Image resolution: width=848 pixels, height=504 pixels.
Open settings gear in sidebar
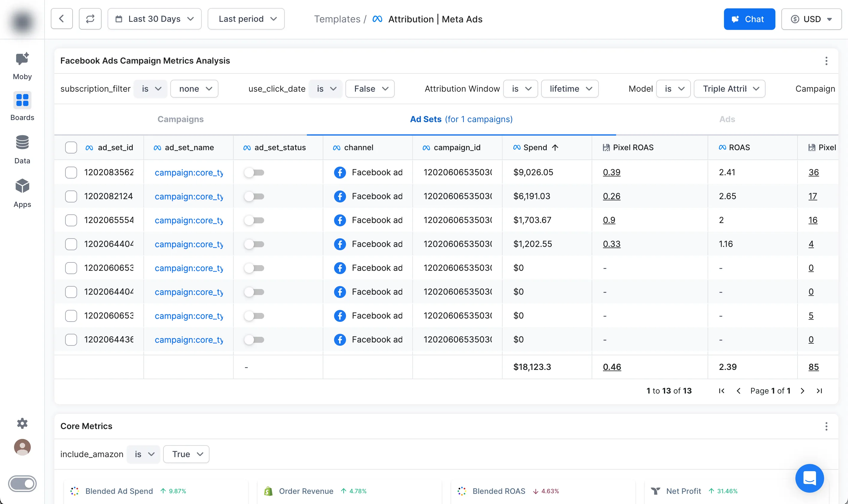pyautogui.click(x=22, y=423)
